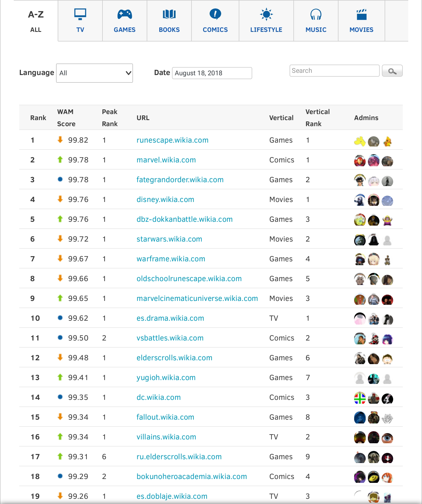Screen dimensions: 422x504
Task: Click last admin avatar in dbz-dokkanbattle row
Action: 387,221
